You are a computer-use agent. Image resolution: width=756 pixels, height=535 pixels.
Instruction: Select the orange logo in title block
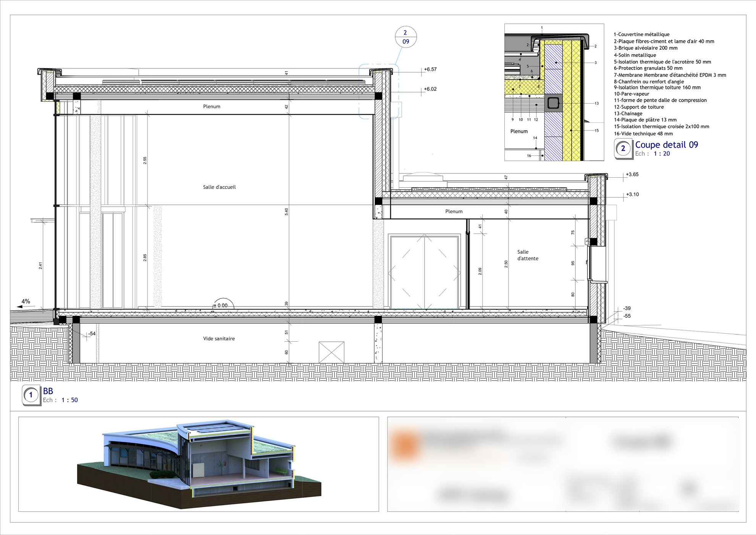[x=405, y=446]
